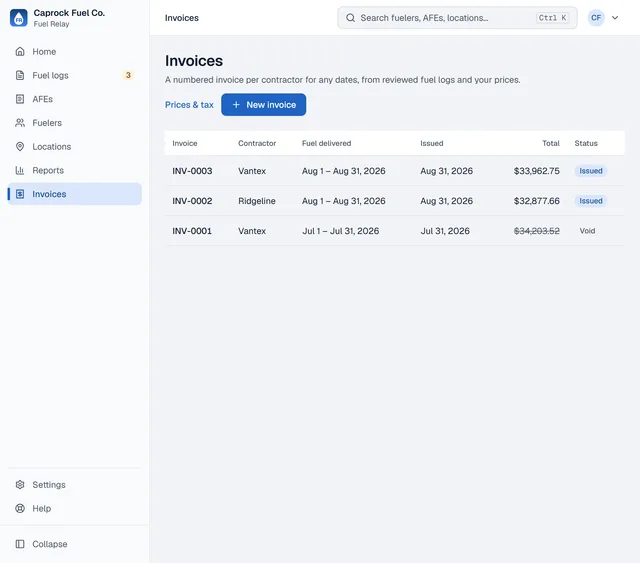This screenshot has height=563, width=640.
Task: Click the Fuel delivered column header
Action: (327, 143)
